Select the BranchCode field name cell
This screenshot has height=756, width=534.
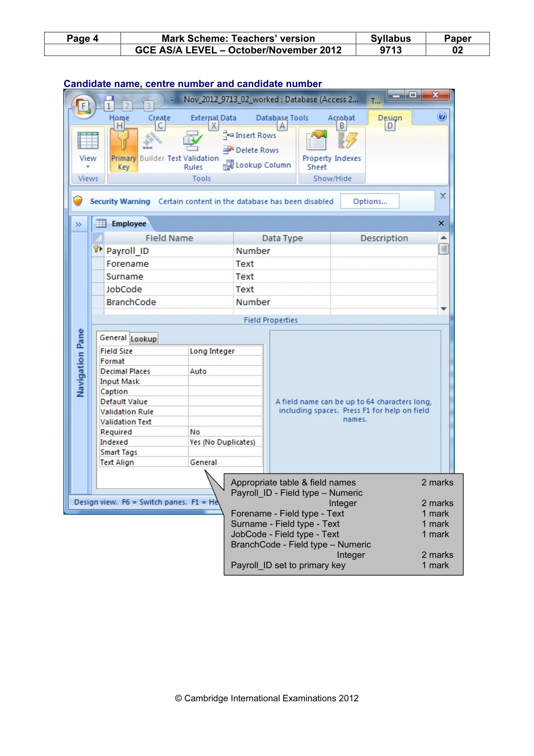point(169,302)
